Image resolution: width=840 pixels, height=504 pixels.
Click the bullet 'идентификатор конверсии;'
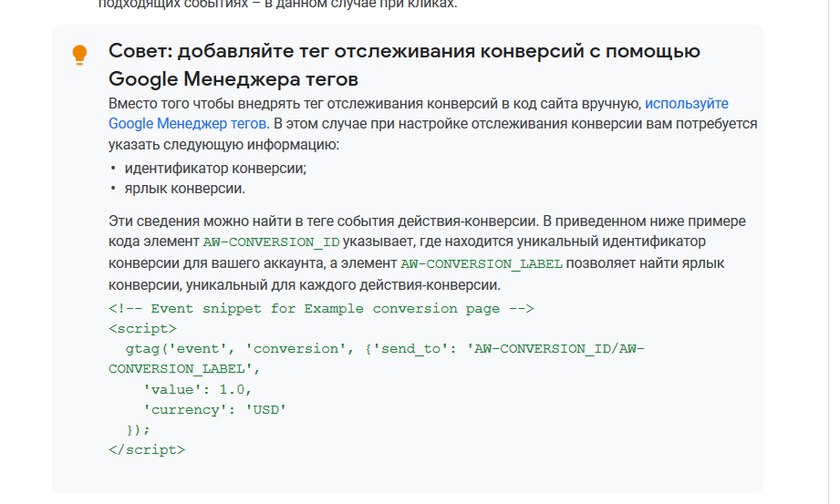click(x=215, y=168)
